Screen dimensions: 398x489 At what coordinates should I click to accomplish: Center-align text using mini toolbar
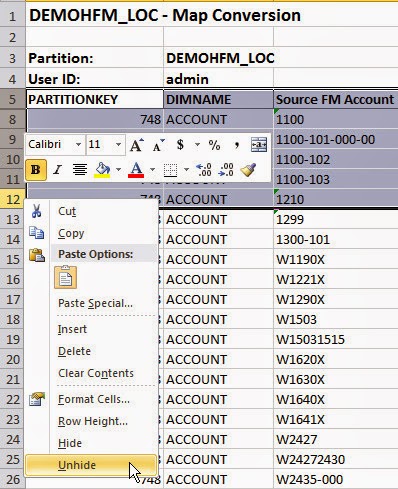[x=80, y=170]
